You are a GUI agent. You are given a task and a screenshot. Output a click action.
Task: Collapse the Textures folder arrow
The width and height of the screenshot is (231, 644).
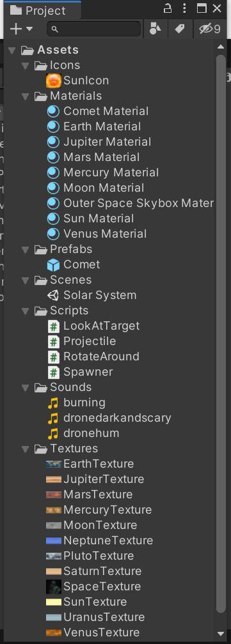(26, 449)
